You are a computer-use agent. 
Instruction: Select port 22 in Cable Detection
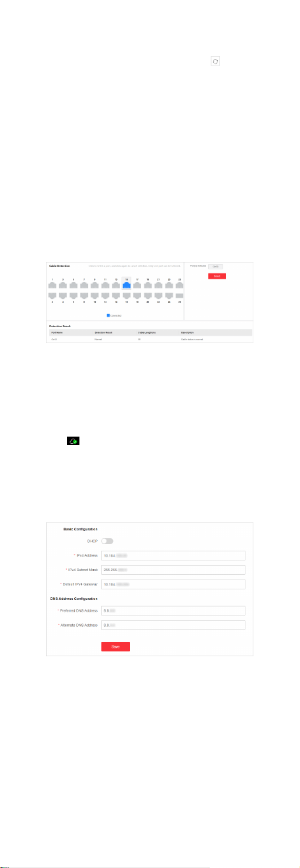coord(158,296)
